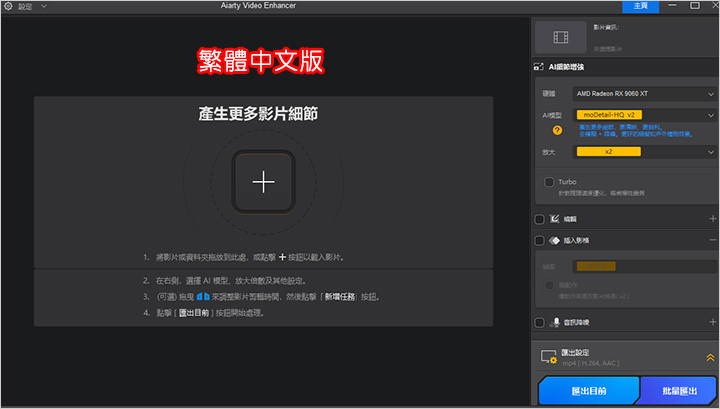Minimize the Aiarty Video Enhancer window
Viewport: 720px width, 409px height.
click(x=672, y=6)
